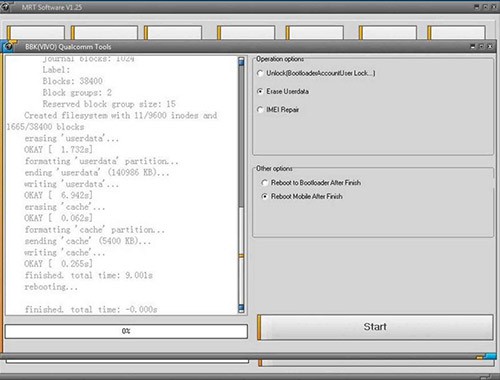
Task: Click inside the log output text area
Action: [122, 185]
